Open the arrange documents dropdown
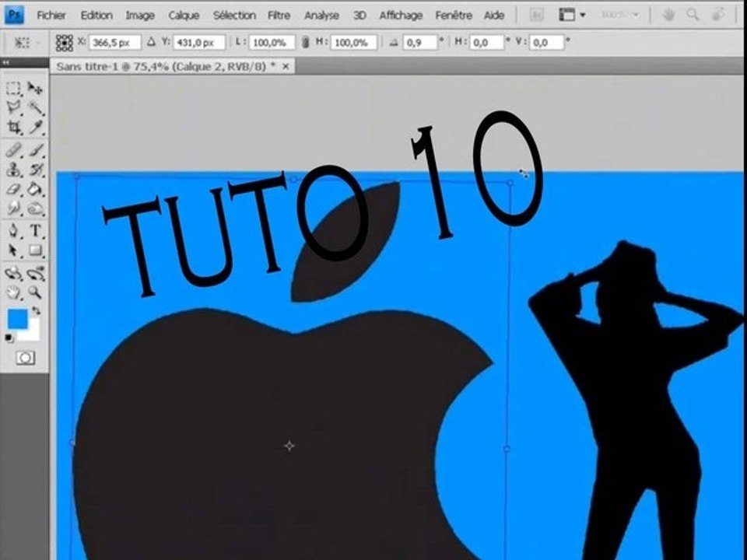The width and height of the screenshot is (747, 560). (x=572, y=16)
